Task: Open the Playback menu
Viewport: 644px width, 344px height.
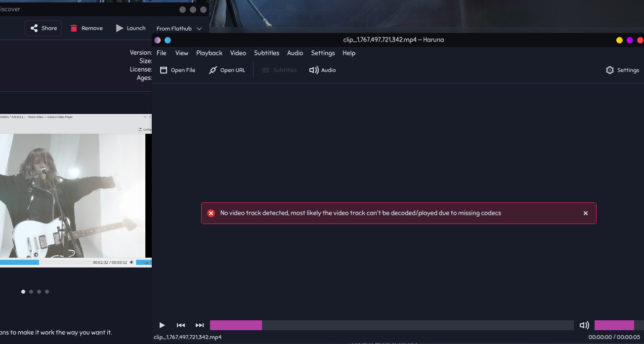Action: [x=209, y=53]
